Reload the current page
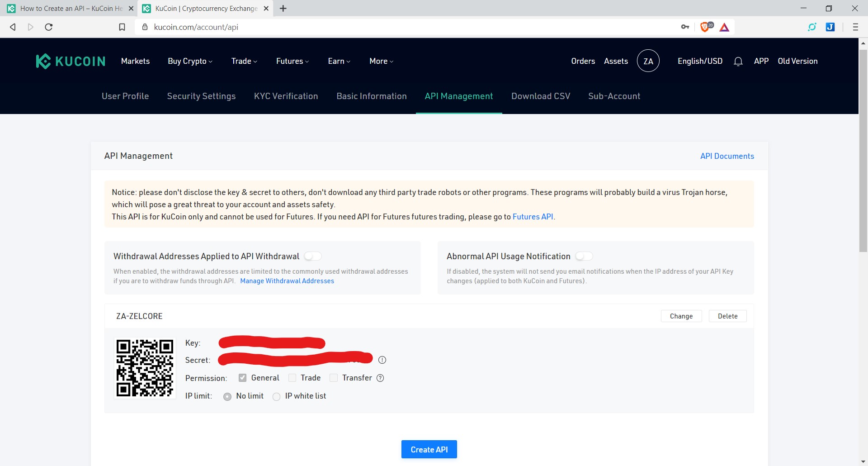 point(49,27)
